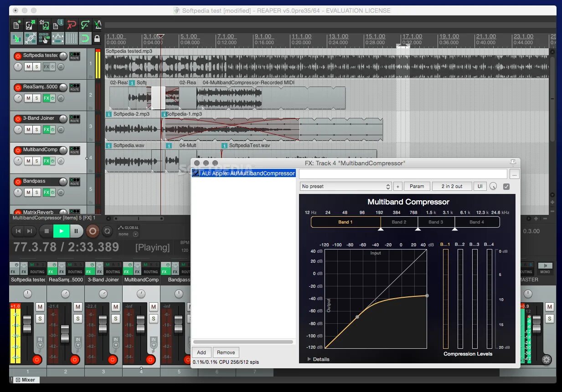Toggle move envelope points with items icon
This screenshot has height=392, width=562.
[x=58, y=38]
